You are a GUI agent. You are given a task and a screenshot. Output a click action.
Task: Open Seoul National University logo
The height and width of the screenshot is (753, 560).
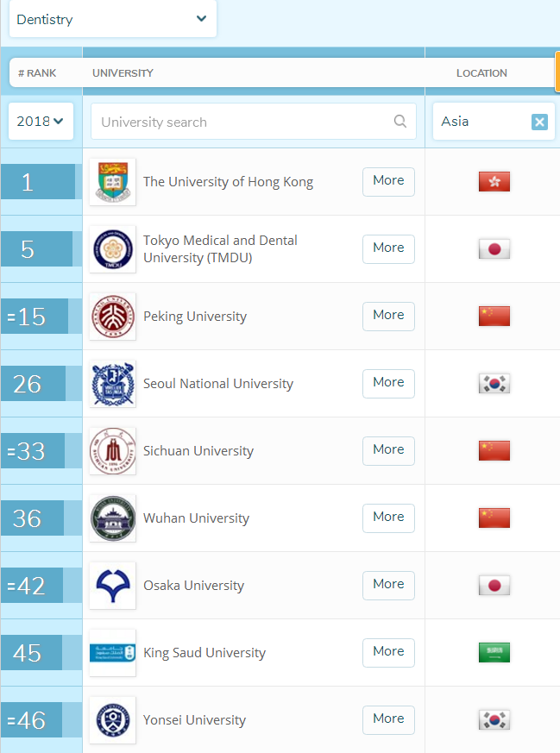point(113,384)
